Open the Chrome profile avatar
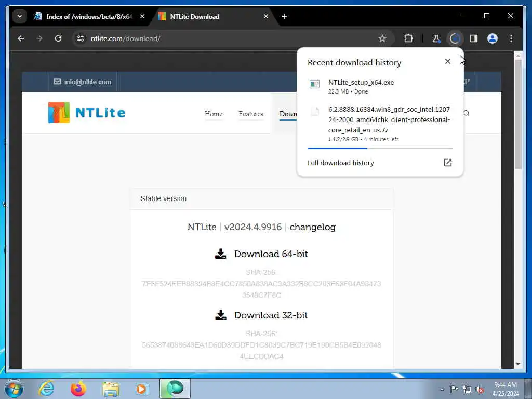Viewport: 532px width, 399px height. pos(493,38)
